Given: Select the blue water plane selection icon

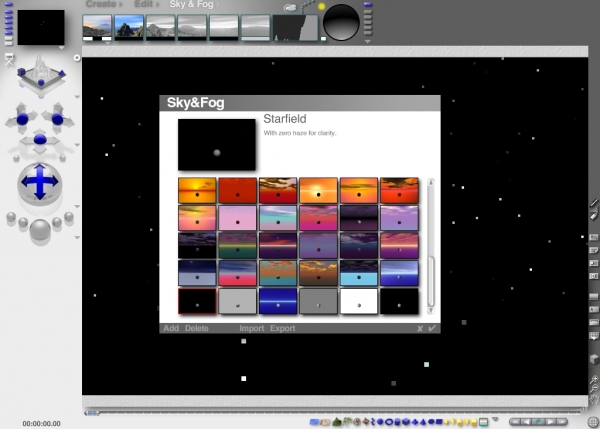Looking at the screenshot, I should pyautogui.click(x=314, y=422).
